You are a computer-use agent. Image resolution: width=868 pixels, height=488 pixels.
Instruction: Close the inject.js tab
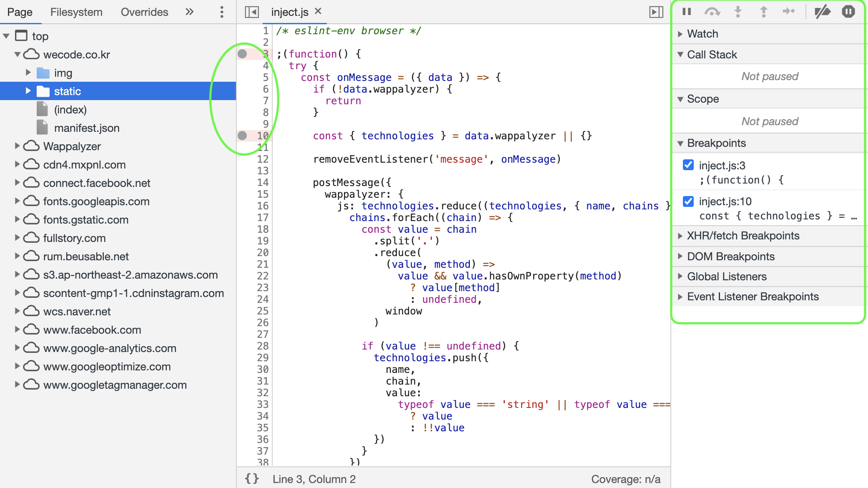coord(318,11)
